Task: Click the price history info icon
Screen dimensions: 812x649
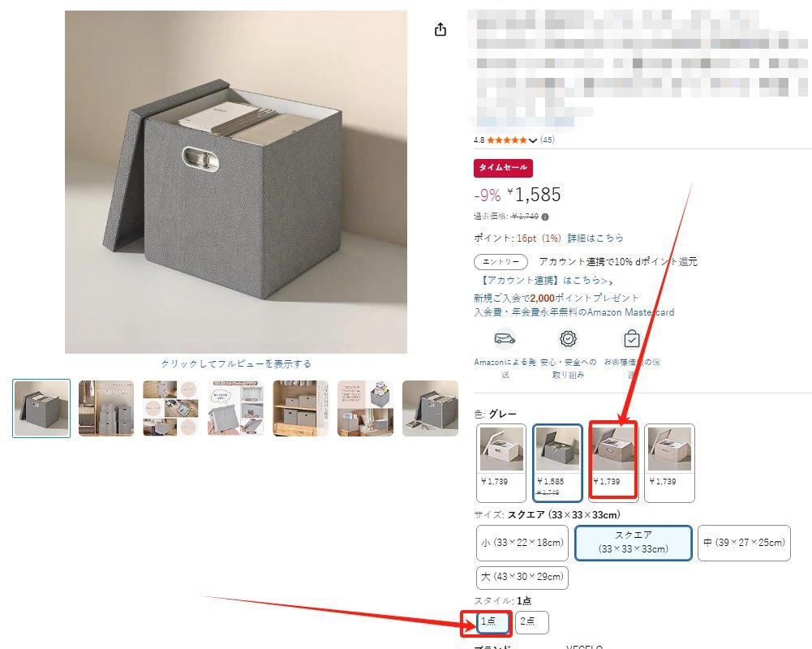Action: point(545,217)
